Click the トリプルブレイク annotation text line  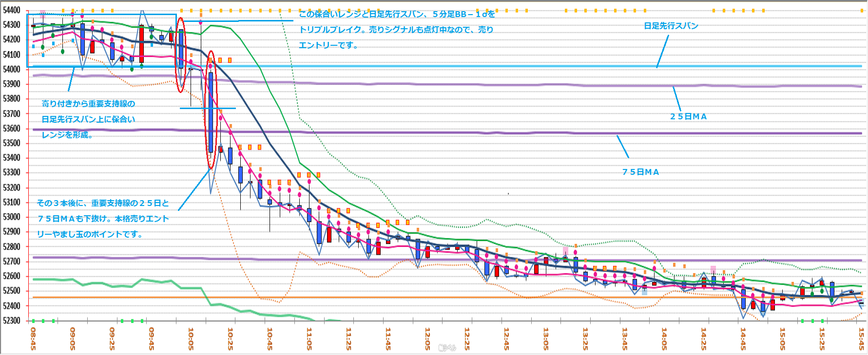click(396, 30)
